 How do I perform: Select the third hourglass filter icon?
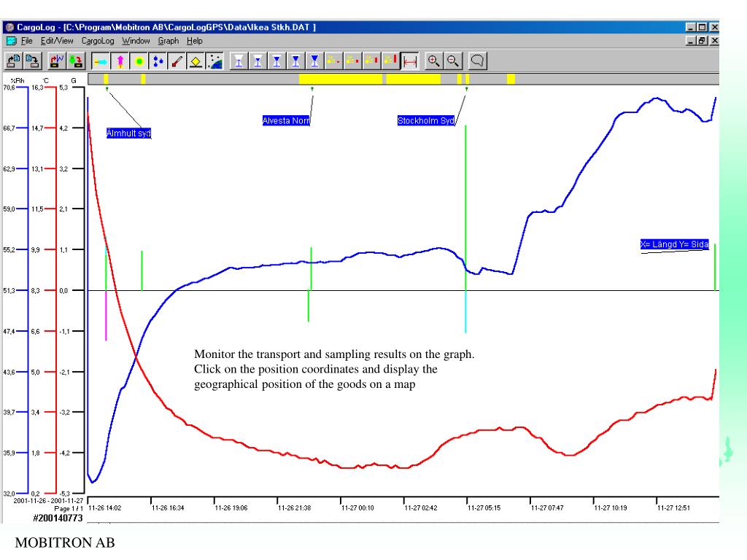coord(276,61)
